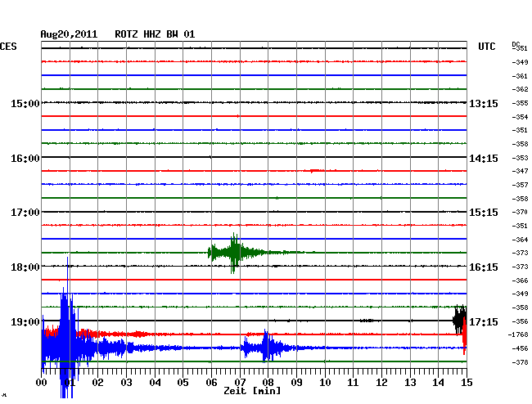Click the 15:00 local time label
The width and height of the screenshot is (532, 404).
[25, 103]
